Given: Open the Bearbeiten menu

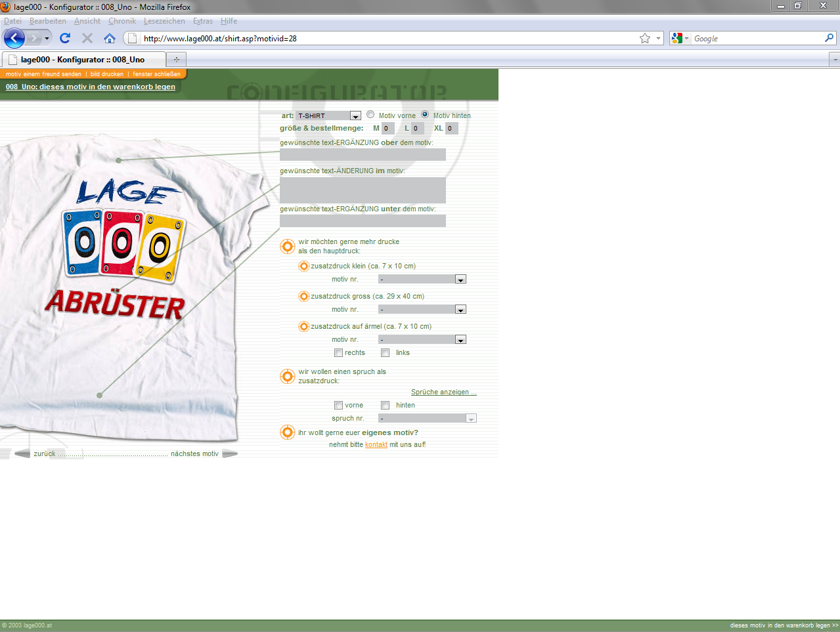Looking at the screenshot, I should point(48,21).
